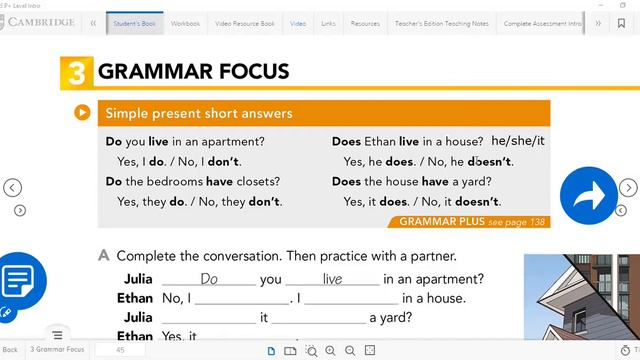Click the Cambridge logo
The image size is (640, 360).
(x=38, y=22)
